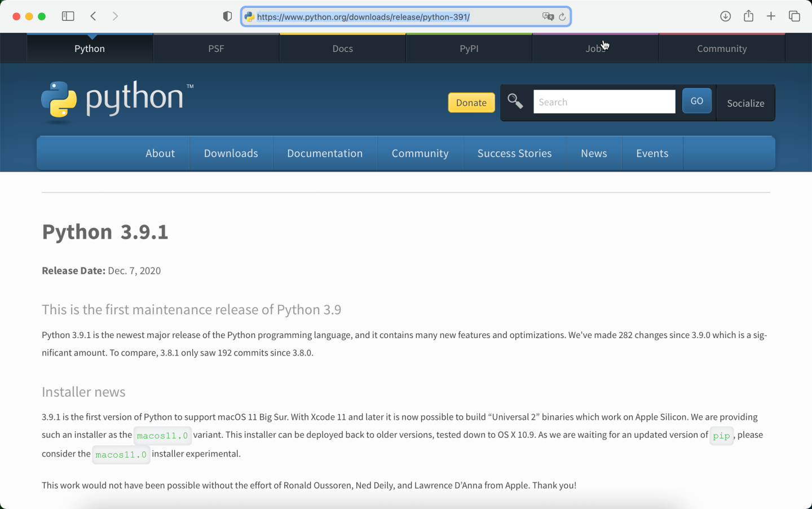Click the Dec. 7, 2020 date
Viewport: 812px width, 509px height.
(x=134, y=271)
